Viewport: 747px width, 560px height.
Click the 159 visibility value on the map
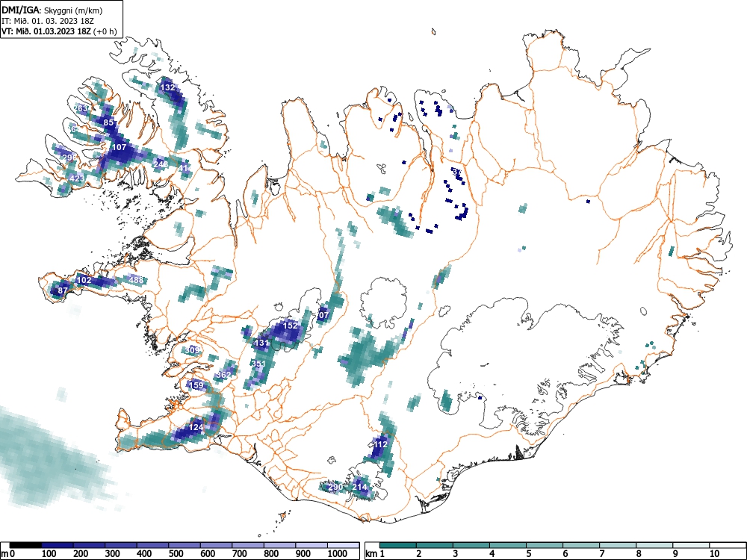pyautogui.click(x=196, y=385)
